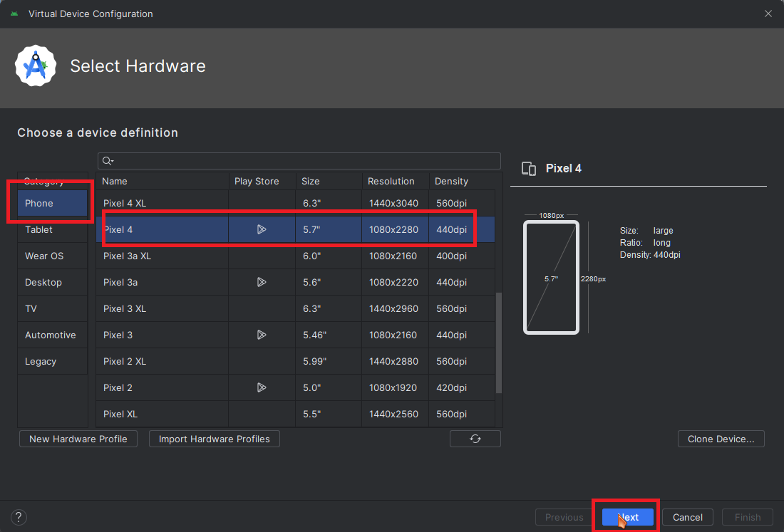Sort by the Name column header

tap(162, 182)
